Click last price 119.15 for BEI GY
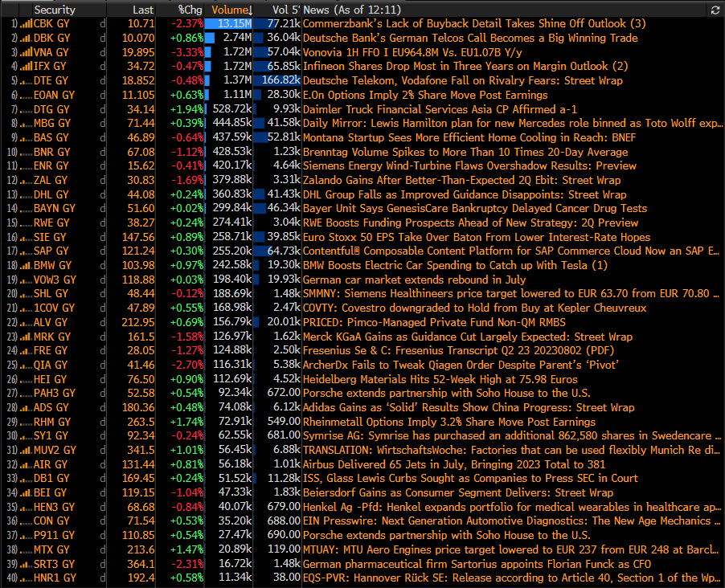This screenshot has height=588, width=725. (138, 492)
